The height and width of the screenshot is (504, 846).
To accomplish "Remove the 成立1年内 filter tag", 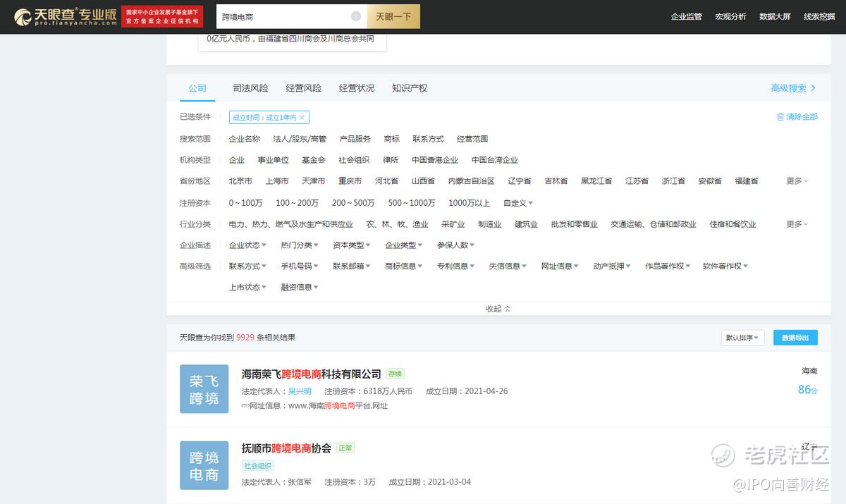I will click(x=302, y=118).
